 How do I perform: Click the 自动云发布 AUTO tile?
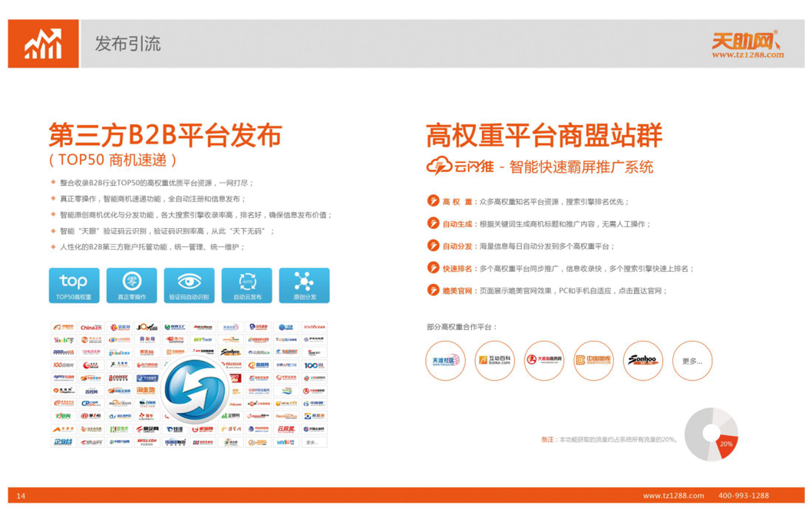(x=246, y=286)
